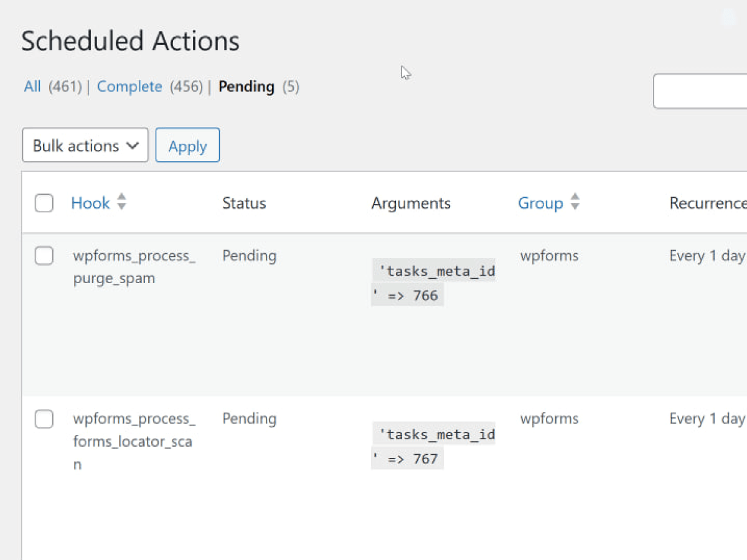Click wpforms group in purge_spam row
Viewport: 747px width, 560px height.
pyautogui.click(x=549, y=256)
